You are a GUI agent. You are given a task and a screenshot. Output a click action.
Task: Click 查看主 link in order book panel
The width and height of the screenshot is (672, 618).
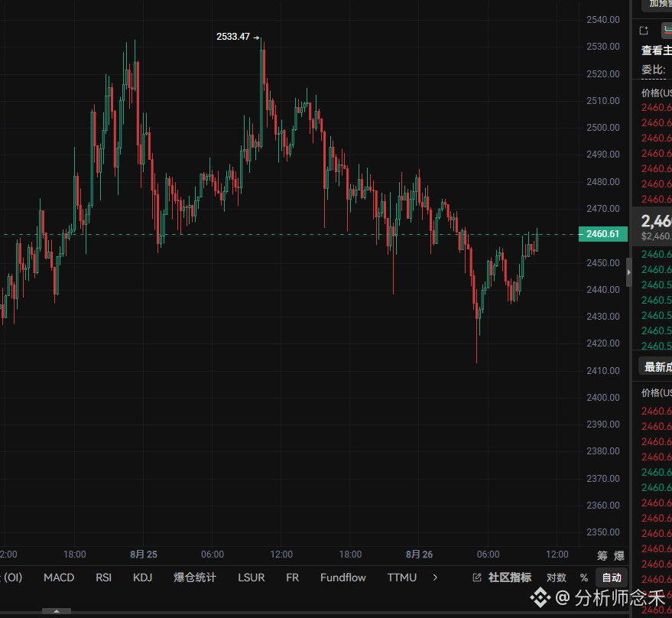(656, 50)
